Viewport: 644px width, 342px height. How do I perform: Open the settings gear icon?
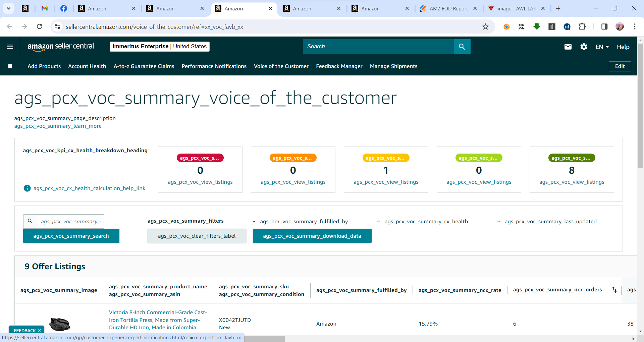584,47
